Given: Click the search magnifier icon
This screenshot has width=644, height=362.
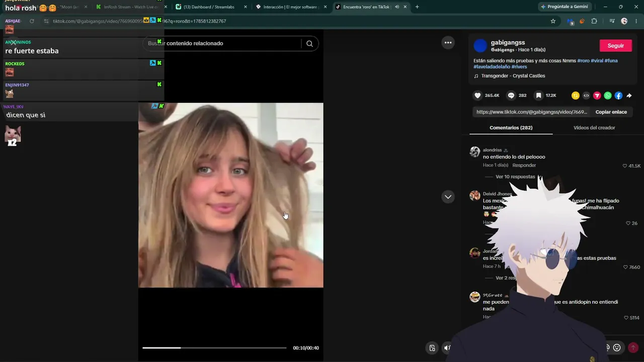Looking at the screenshot, I should (309, 43).
